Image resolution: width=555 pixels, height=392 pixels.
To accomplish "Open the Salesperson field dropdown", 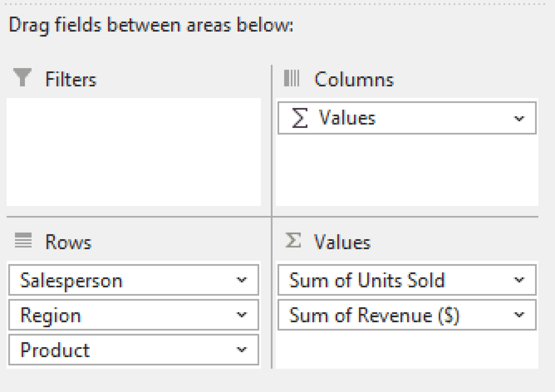I will click(241, 280).
